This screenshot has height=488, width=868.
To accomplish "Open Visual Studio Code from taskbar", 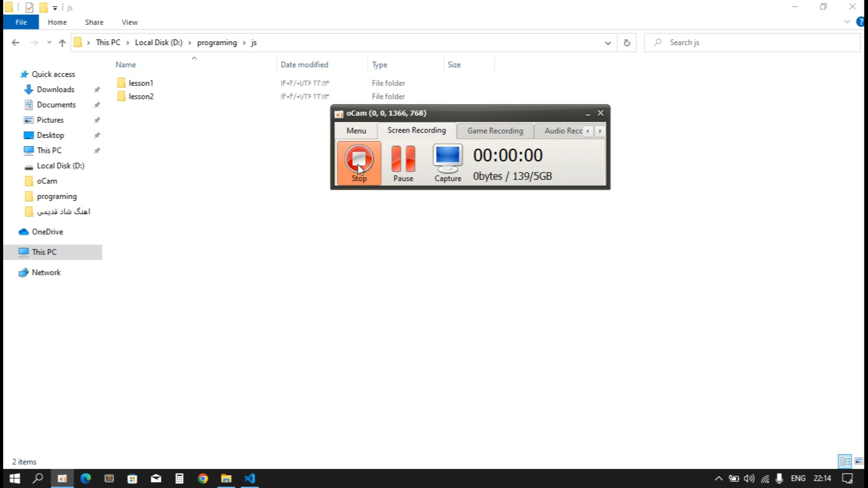I will (250, 479).
